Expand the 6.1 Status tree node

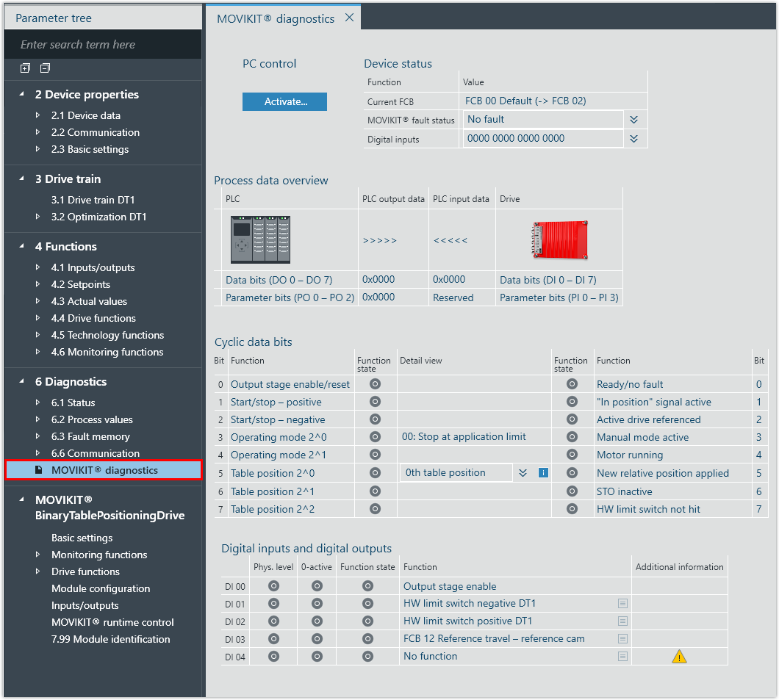point(38,403)
